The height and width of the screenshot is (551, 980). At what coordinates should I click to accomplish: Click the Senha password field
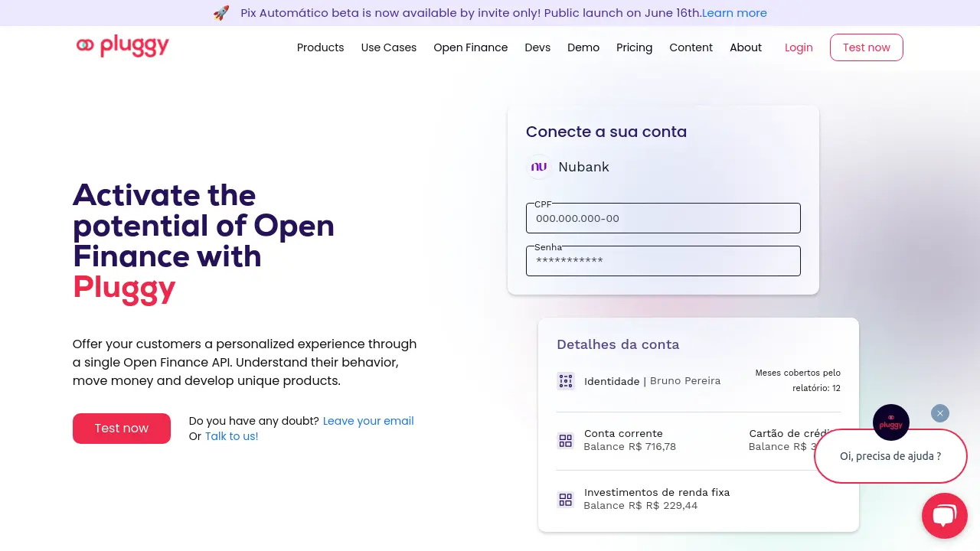tap(663, 261)
